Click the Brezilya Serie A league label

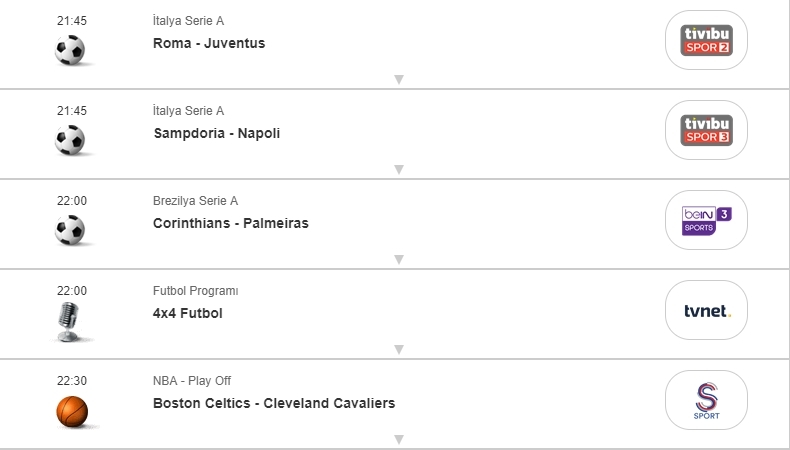(195, 201)
